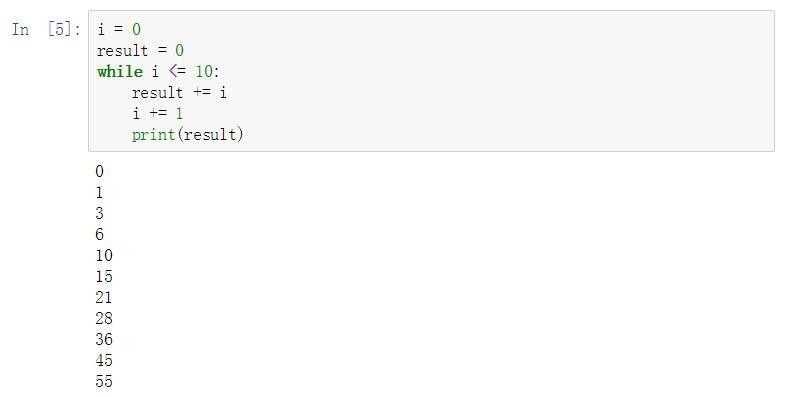The width and height of the screenshot is (791, 397).
Task: Place cursor on line i = 0
Action: (x=119, y=29)
